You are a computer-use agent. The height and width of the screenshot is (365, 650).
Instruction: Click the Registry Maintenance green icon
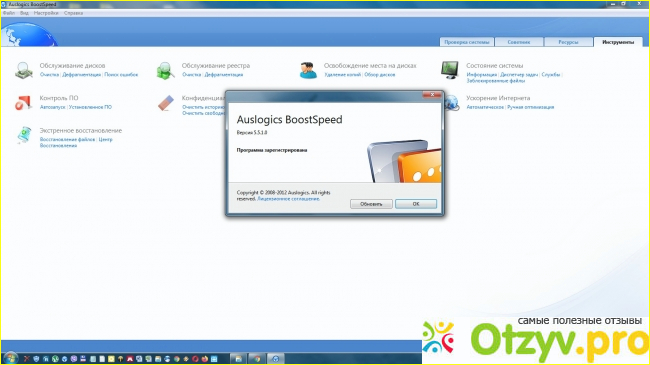click(x=165, y=70)
